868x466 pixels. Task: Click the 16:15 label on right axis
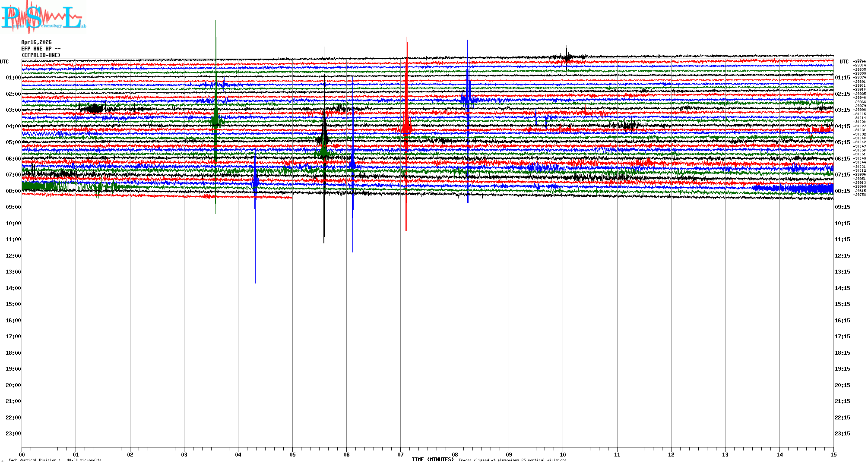(x=842, y=321)
